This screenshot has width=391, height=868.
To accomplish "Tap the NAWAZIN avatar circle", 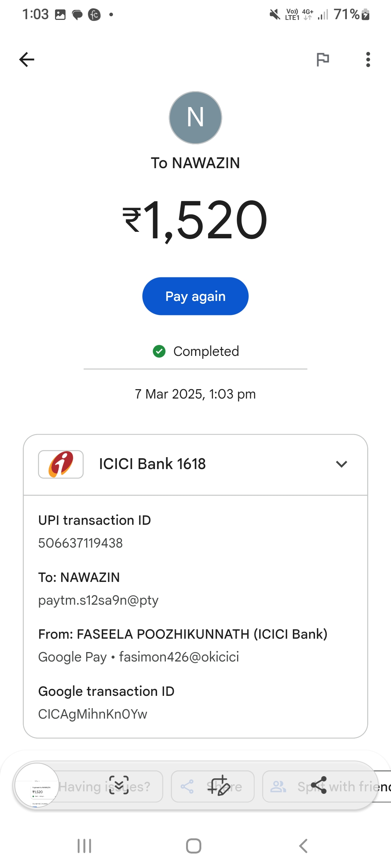I will pos(195,118).
